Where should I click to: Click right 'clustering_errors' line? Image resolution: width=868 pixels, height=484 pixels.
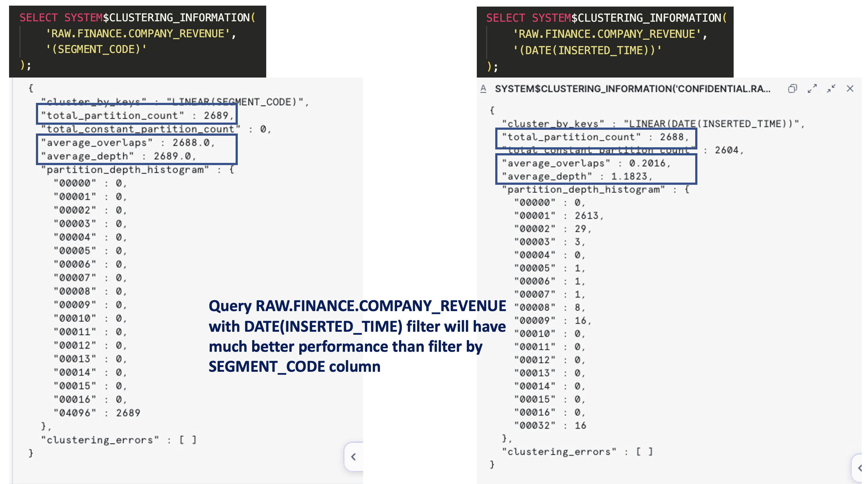[577, 451]
